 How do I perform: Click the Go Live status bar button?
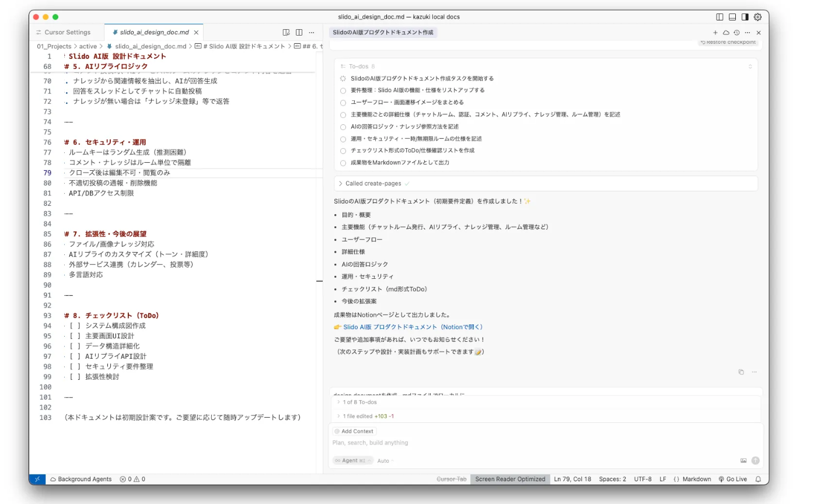point(732,479)
